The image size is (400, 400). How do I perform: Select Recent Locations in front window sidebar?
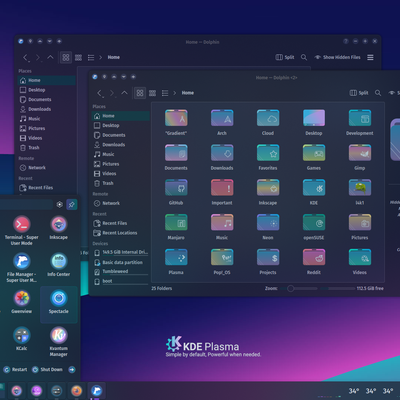[x=120, y=233]
